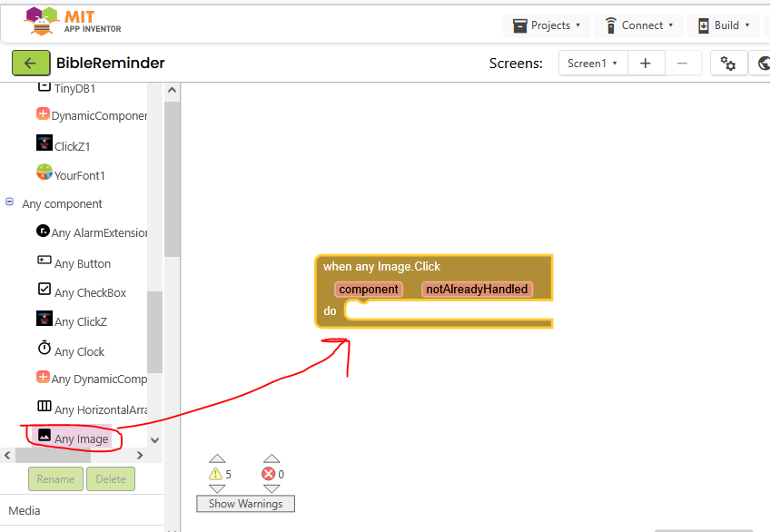Open the Screen1 screens dropdown
Image resolution: width=770 pixels, height=532 pixels.
tap(592, 63)
